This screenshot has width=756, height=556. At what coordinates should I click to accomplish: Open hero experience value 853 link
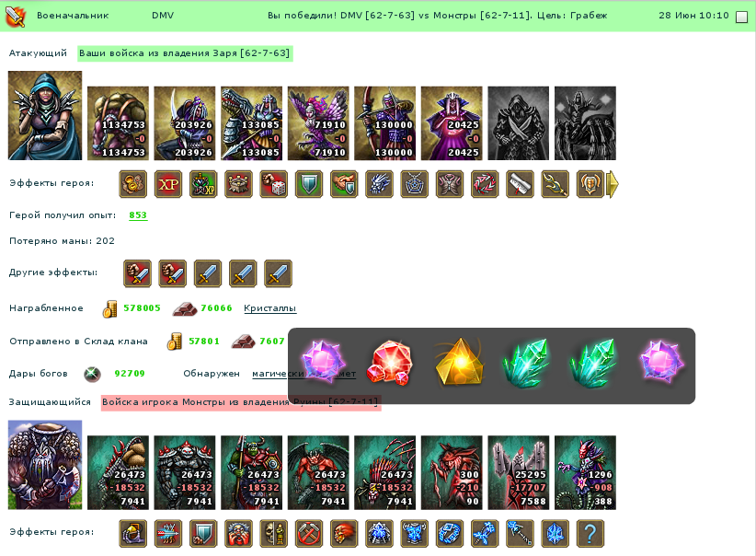click(x=138, y=215)
